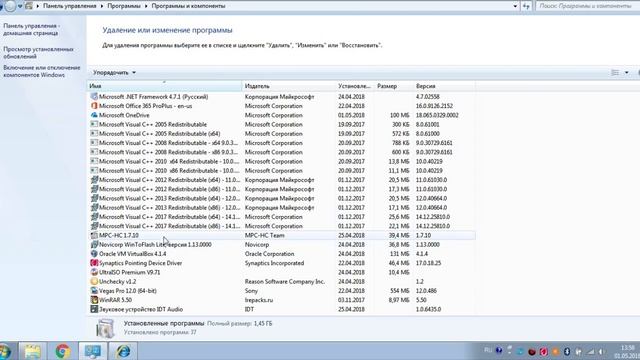Viewport: 640px width, 360px height.
Task: Click the search Программы и компоненты field
Action: coord(587,6)
